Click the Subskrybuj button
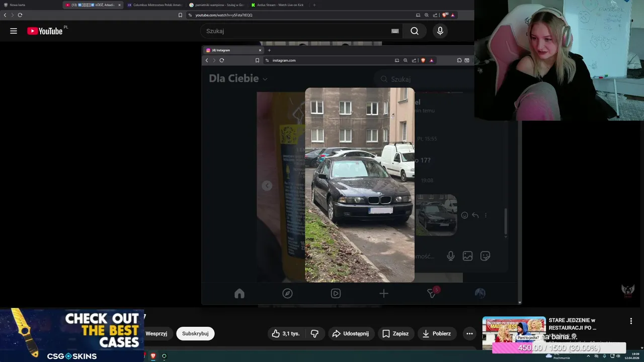The image size is (644, 362). click(195, 333)
